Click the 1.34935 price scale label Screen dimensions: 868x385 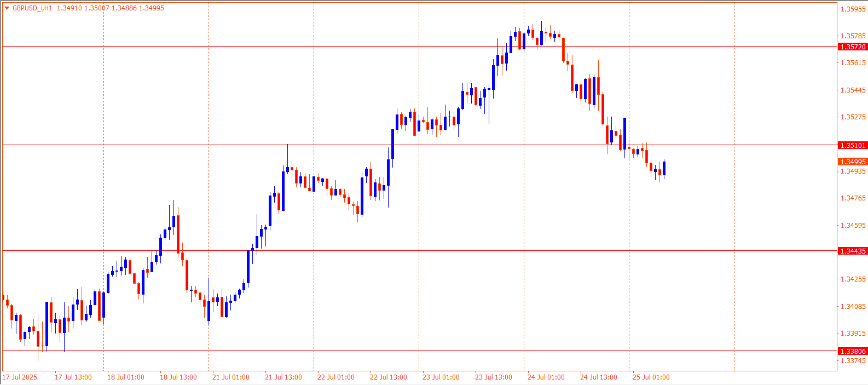853,171
